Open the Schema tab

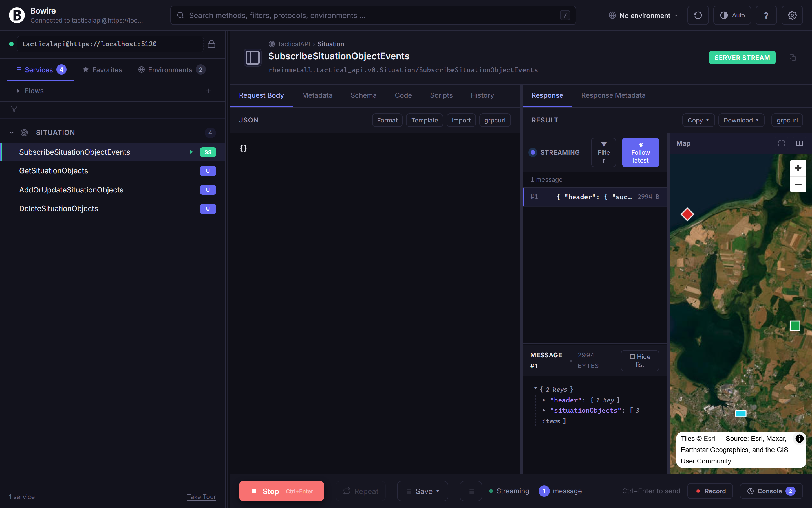click(x=363, y=95)
